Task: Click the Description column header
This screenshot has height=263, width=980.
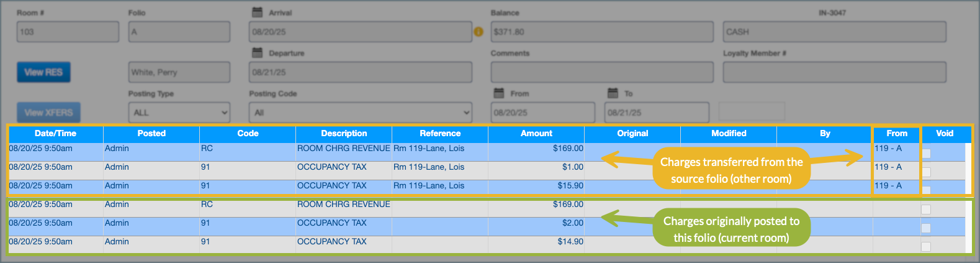Action: [x=344, y=134]
